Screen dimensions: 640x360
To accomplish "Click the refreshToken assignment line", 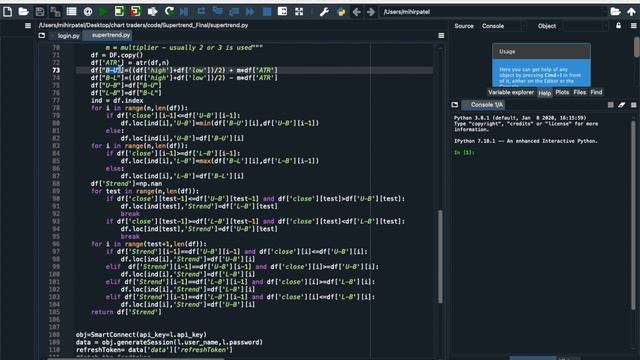I will pyautogui.click(x=154, y=350).
